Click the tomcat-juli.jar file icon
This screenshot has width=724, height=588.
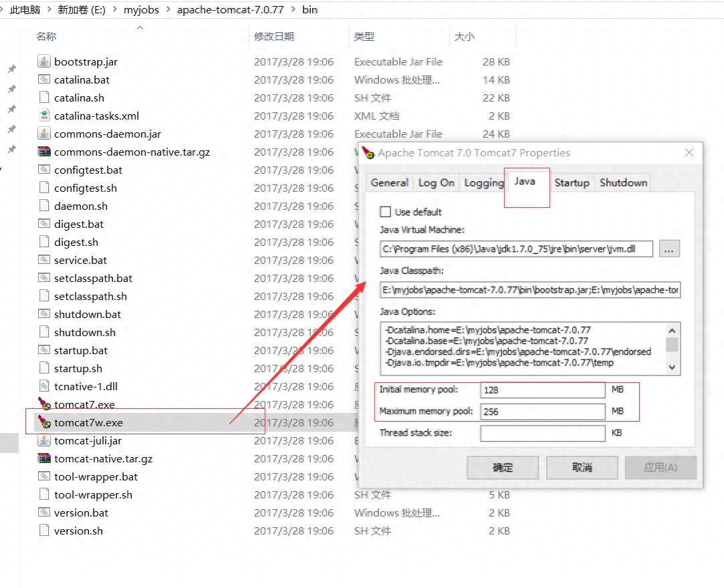click(44, 440)
